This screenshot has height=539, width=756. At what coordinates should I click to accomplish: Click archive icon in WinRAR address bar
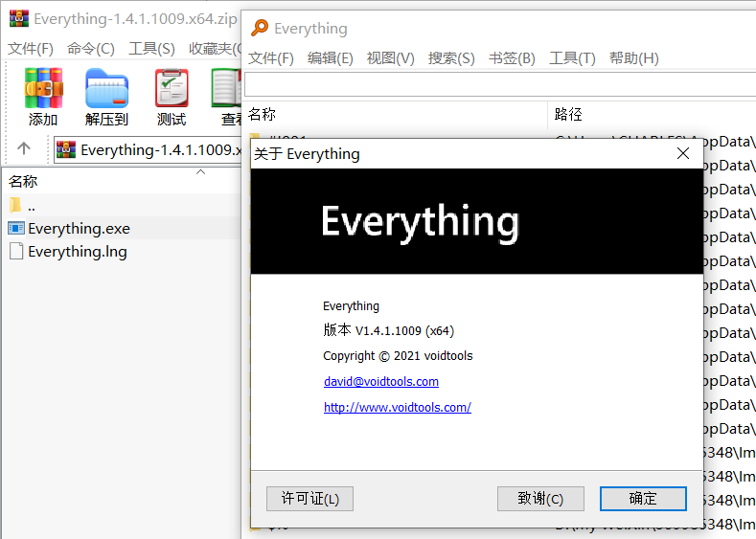(66, 149)
